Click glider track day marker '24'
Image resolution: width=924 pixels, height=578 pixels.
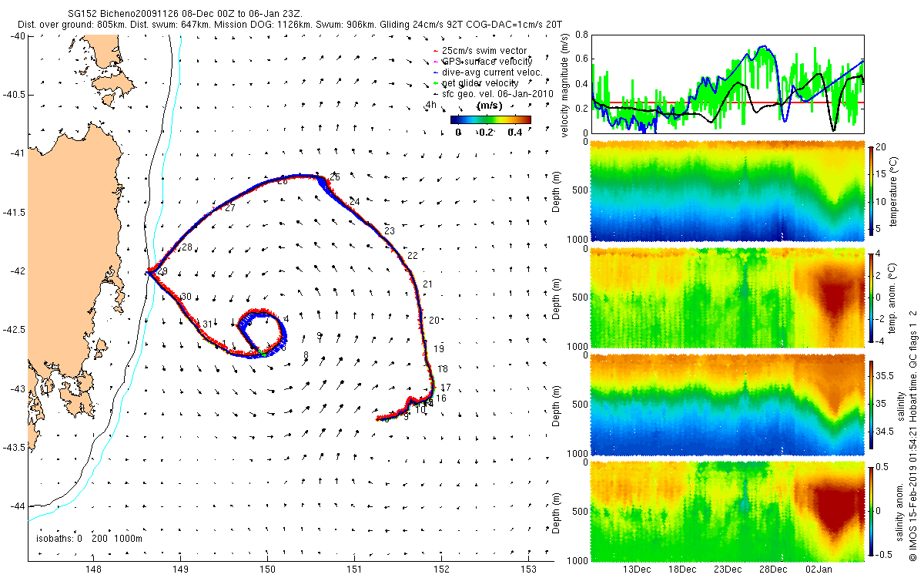355,202
